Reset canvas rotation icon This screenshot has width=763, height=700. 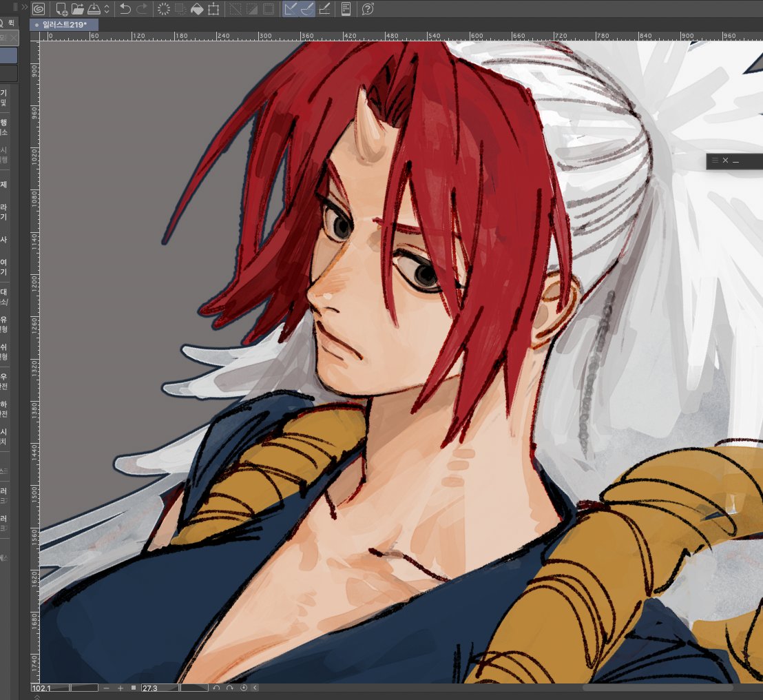[243, 688]
